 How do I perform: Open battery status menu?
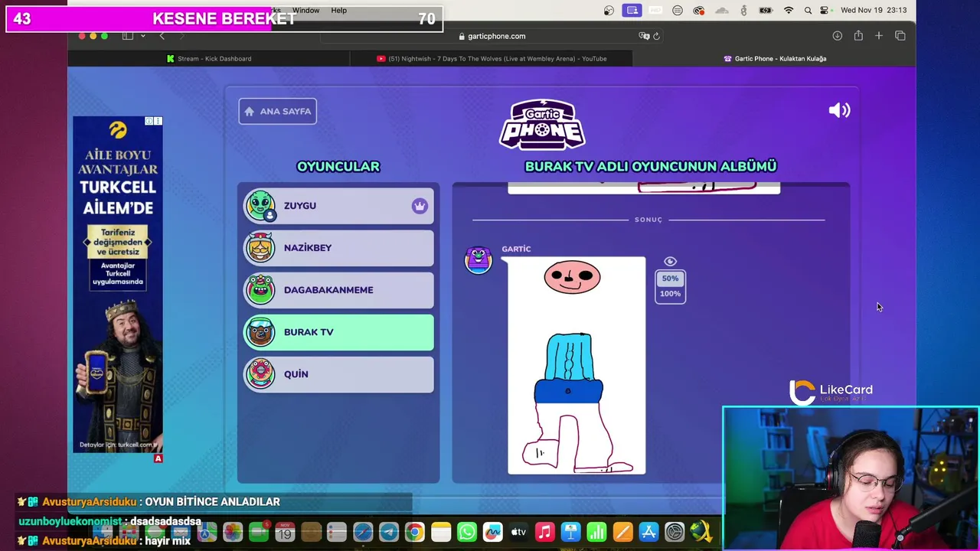[x=765, y=10]
